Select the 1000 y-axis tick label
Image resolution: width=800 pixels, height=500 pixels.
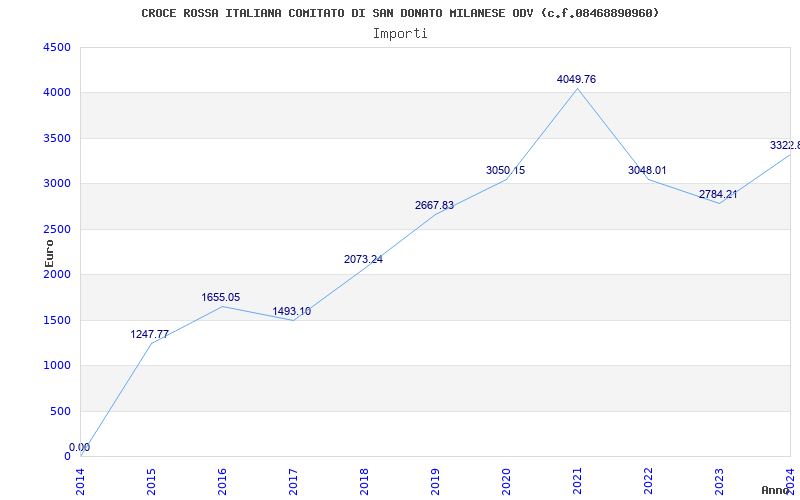click(x=57, y=366)
